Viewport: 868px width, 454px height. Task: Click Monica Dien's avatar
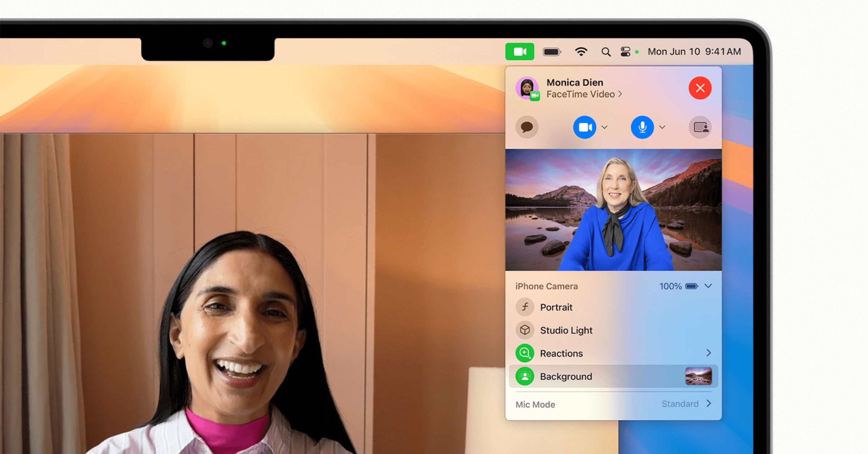(x=527, y=88)
